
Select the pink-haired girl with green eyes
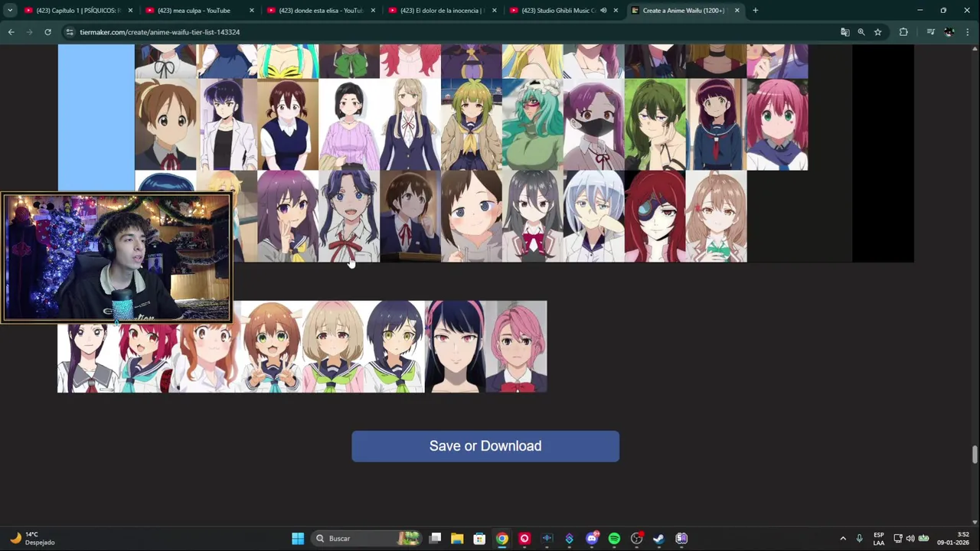[x=777, y=125]
